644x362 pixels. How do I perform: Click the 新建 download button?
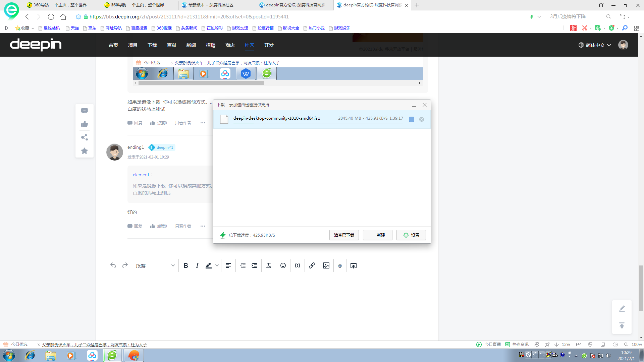click(378, 235)
